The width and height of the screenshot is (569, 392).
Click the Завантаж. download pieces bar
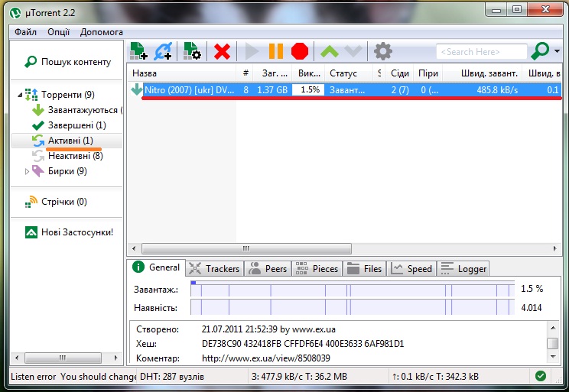pos(353,288)
